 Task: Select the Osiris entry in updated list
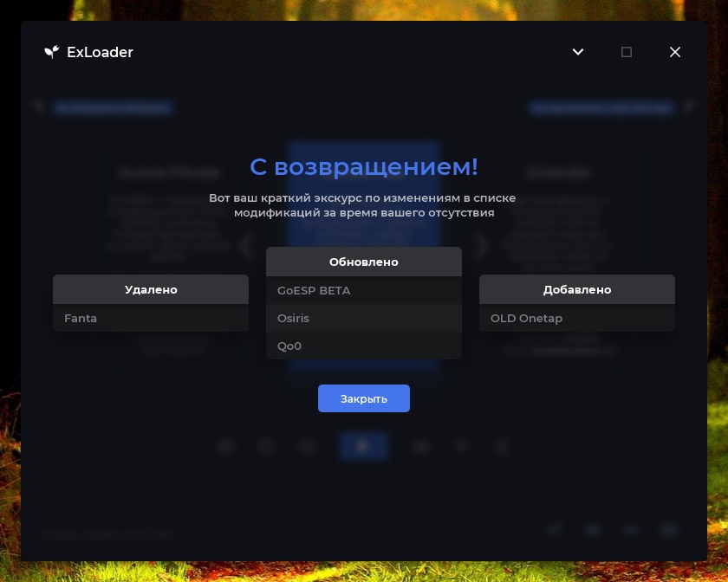(363, 318)
